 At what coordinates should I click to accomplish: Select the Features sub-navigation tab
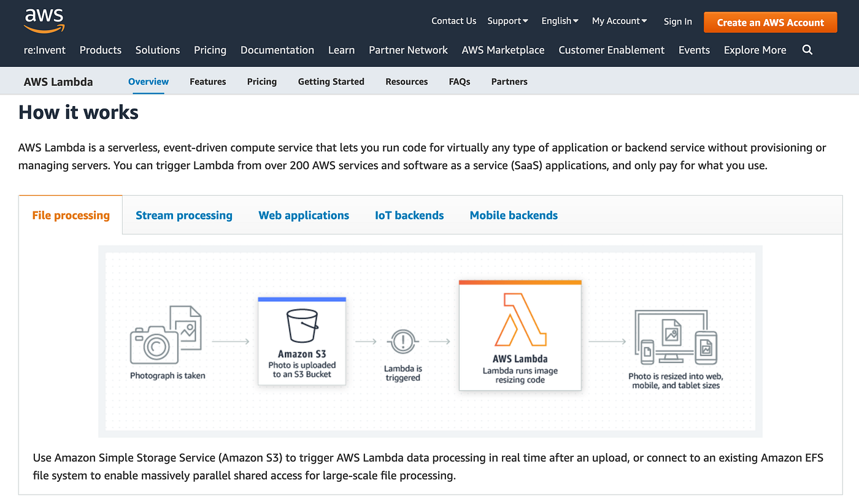click(x=208, y=81)
